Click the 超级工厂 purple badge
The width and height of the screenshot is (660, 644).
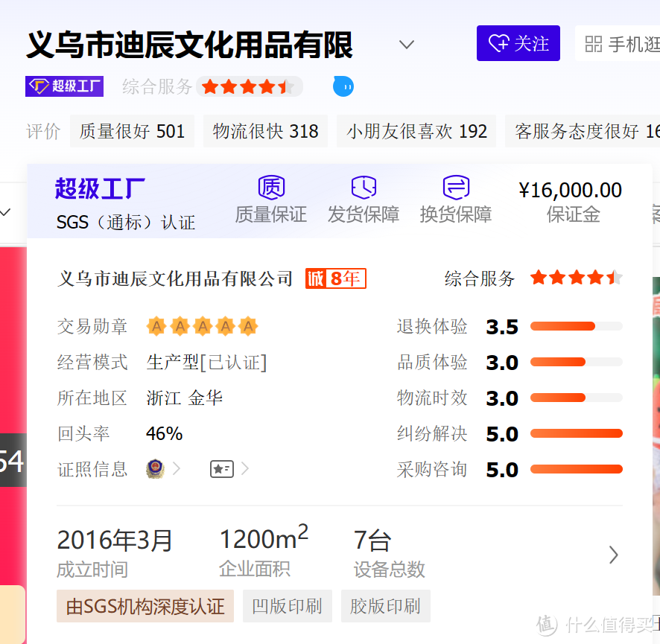[64, 86]
